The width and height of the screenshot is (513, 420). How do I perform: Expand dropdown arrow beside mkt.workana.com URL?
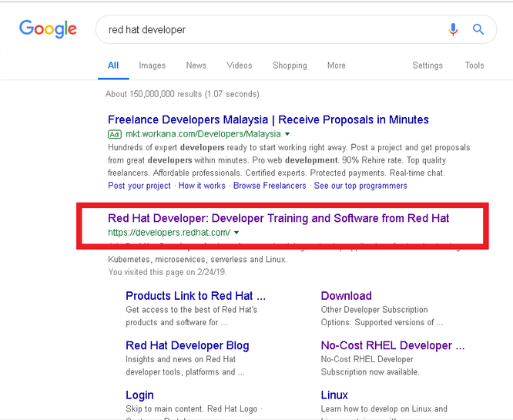(x=287, y=134)
